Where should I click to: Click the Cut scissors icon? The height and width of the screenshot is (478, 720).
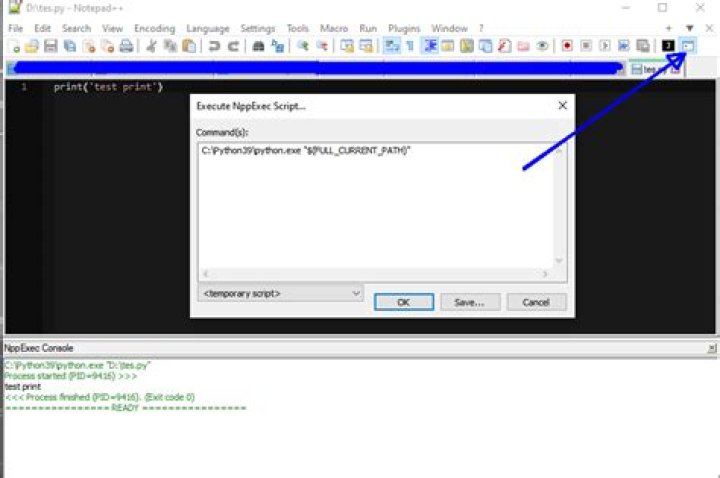[151, 46]
